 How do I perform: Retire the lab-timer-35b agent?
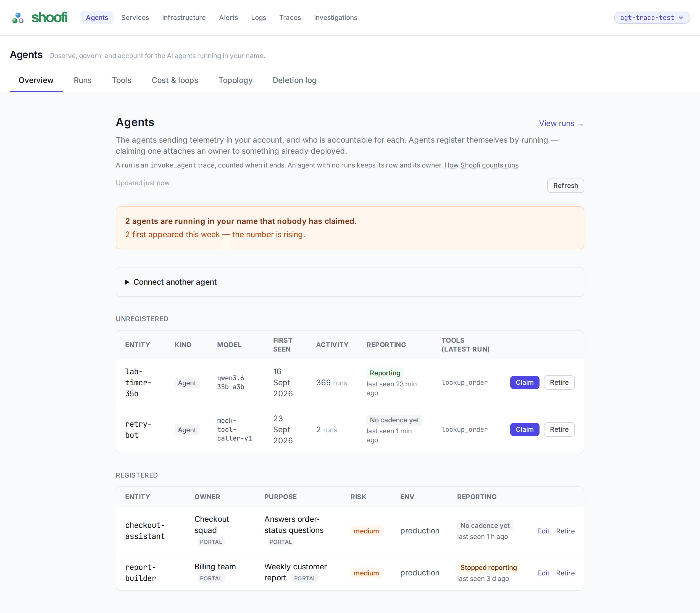pos(559,383)
